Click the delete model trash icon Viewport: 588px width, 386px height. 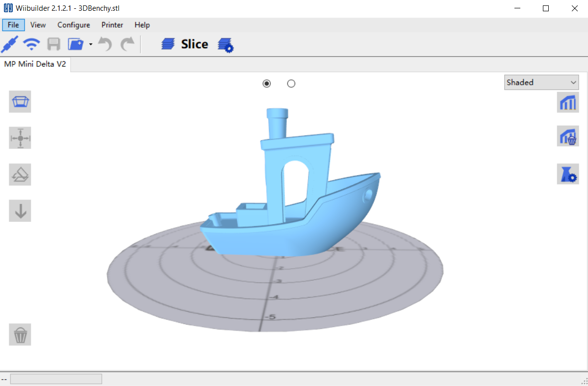click(20, 335)
